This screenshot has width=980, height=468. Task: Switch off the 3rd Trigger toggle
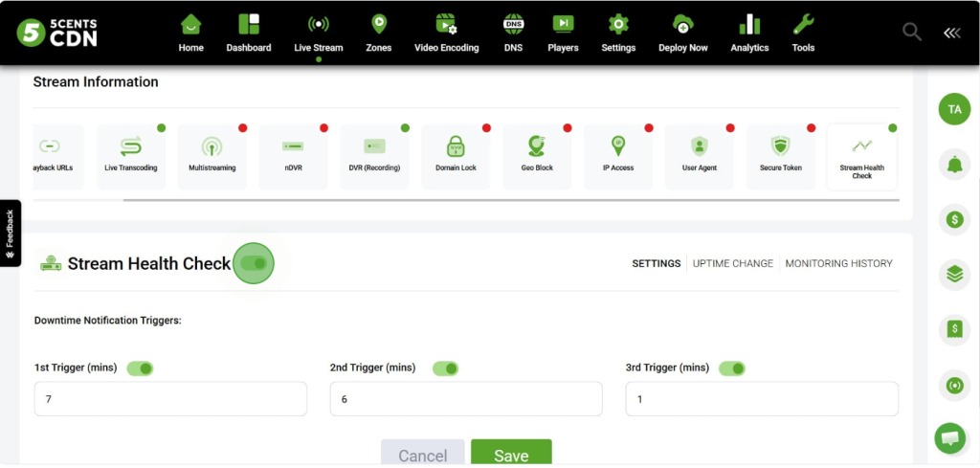click(x=732, y=368)
